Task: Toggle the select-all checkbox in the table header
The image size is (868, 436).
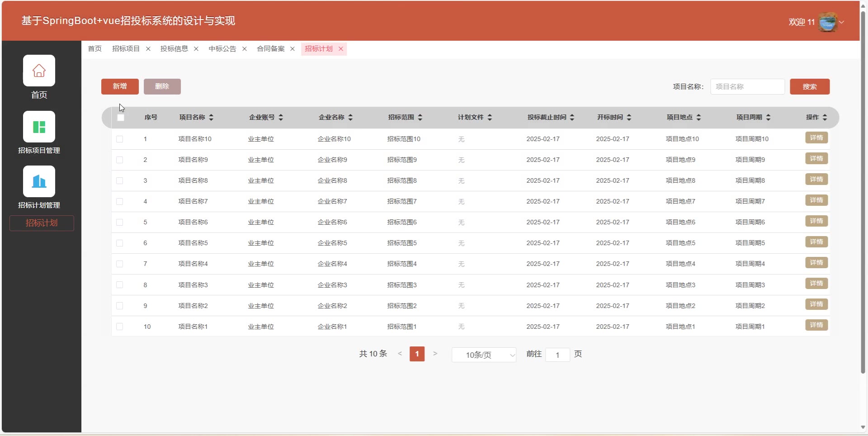Action: [121, 118]
